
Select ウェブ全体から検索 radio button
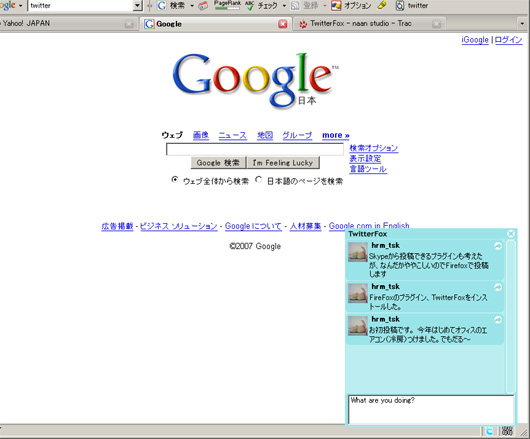(174, 179)
